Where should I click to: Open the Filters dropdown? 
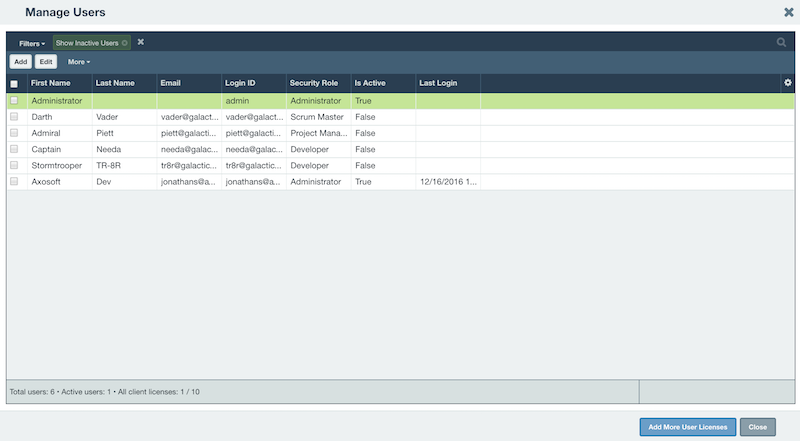pos(32,43)
